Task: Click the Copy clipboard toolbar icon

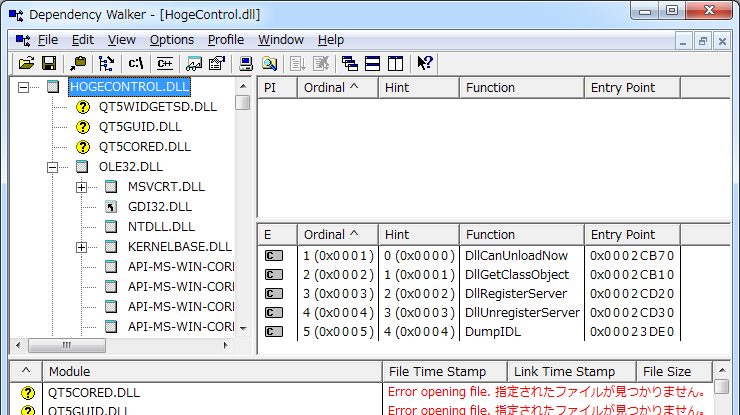Action: click(78, 63)
